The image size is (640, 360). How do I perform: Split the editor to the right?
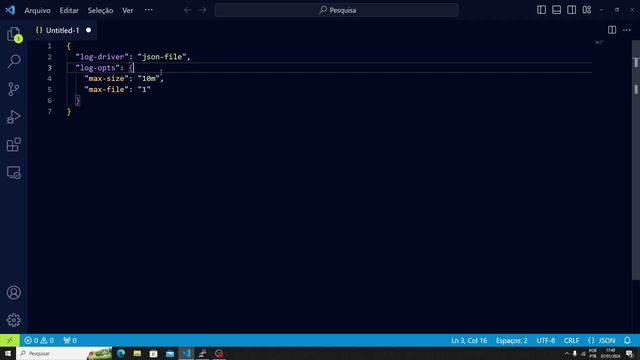coord(612,30)
